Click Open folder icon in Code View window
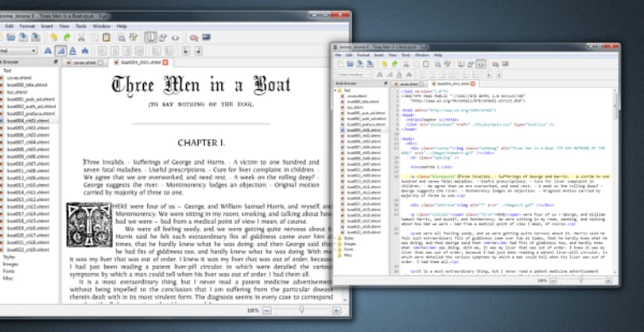This screenshot has width=644, height=332. pos(350,64)
